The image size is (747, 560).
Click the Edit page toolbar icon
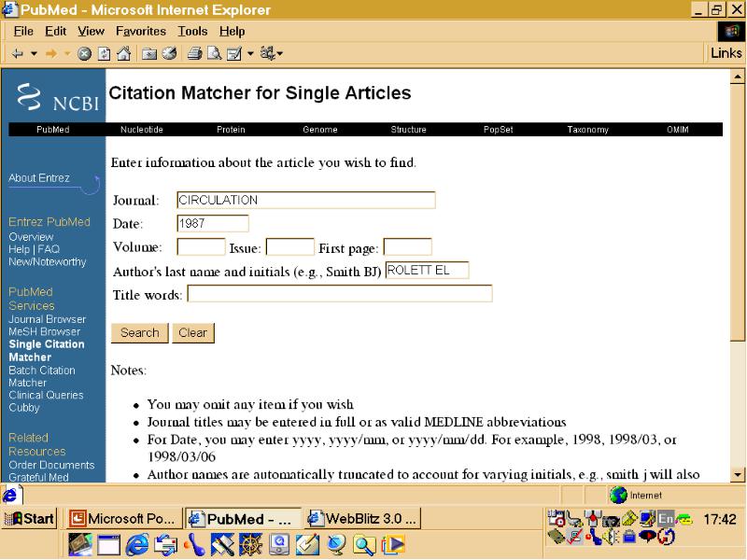(x=234, y=54)
